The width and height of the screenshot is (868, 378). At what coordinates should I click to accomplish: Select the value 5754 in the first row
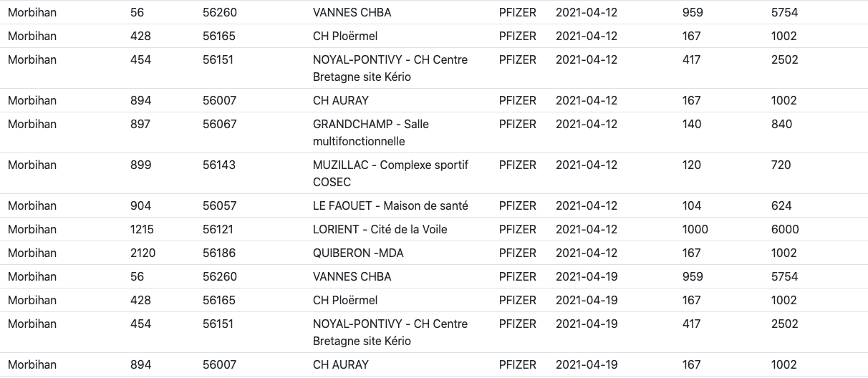784,12
